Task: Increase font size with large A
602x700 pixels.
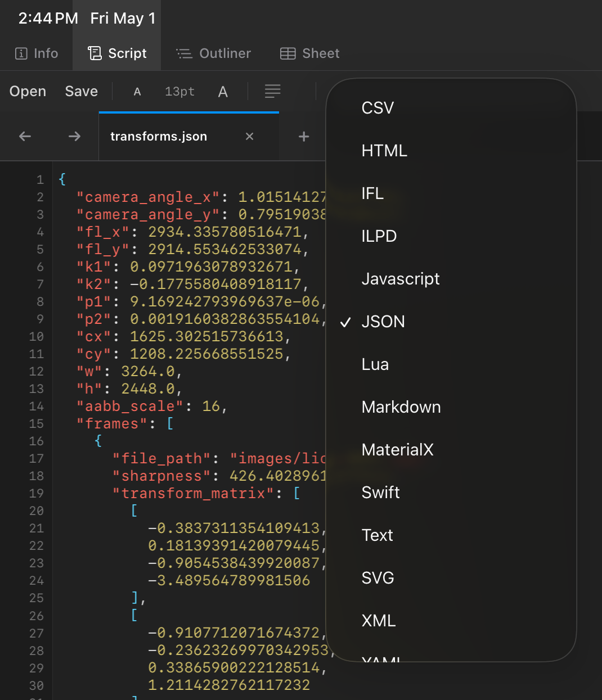Action: tap(223, 92)
